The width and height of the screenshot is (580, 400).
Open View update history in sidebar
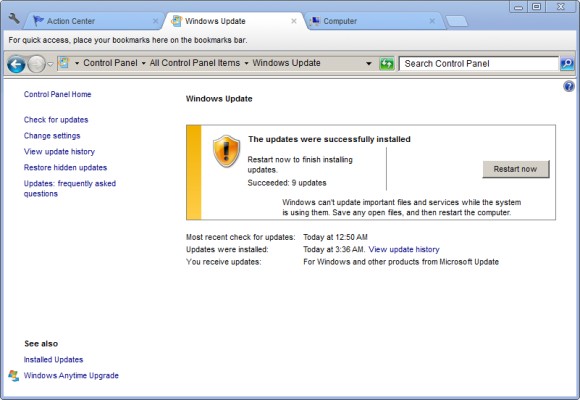tap(59, 152)
